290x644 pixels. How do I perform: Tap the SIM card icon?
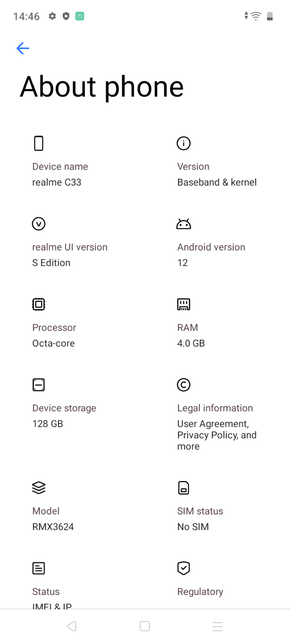(184, 488)
